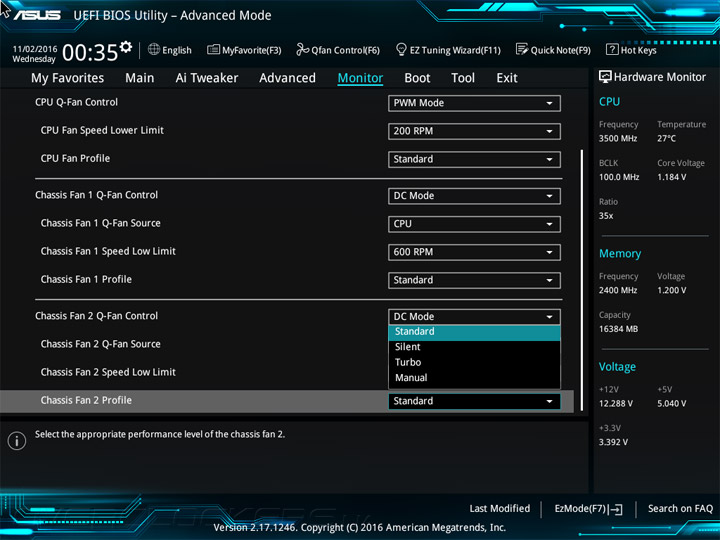720x540 pixels.
Task: Switch to Main tab
Action: [140, 78]
